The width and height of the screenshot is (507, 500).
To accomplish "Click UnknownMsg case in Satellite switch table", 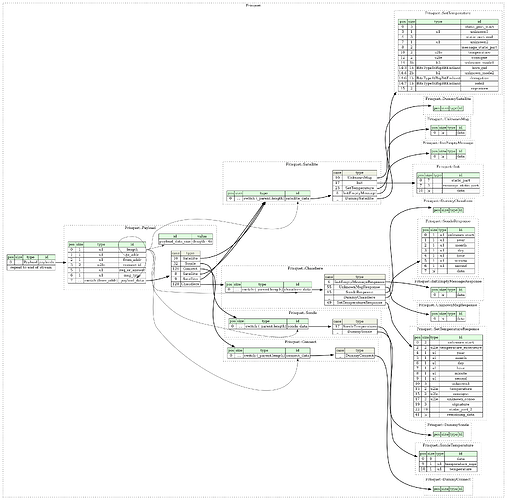I will coord(360,178).
